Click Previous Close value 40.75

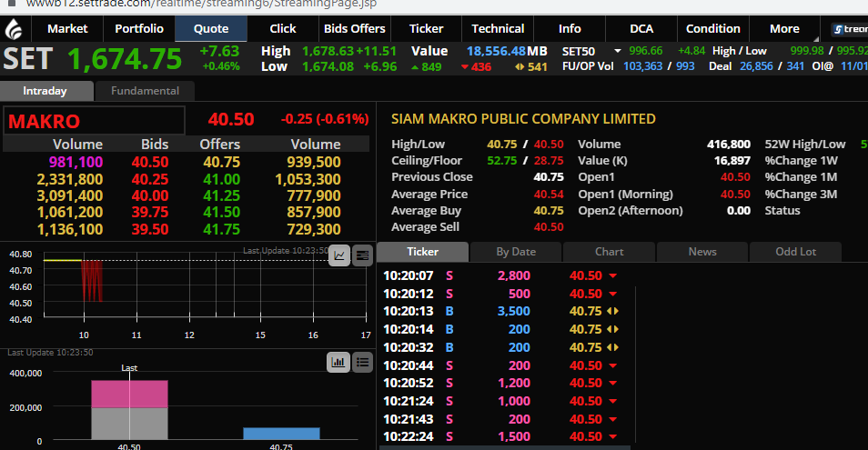[549, 177]
